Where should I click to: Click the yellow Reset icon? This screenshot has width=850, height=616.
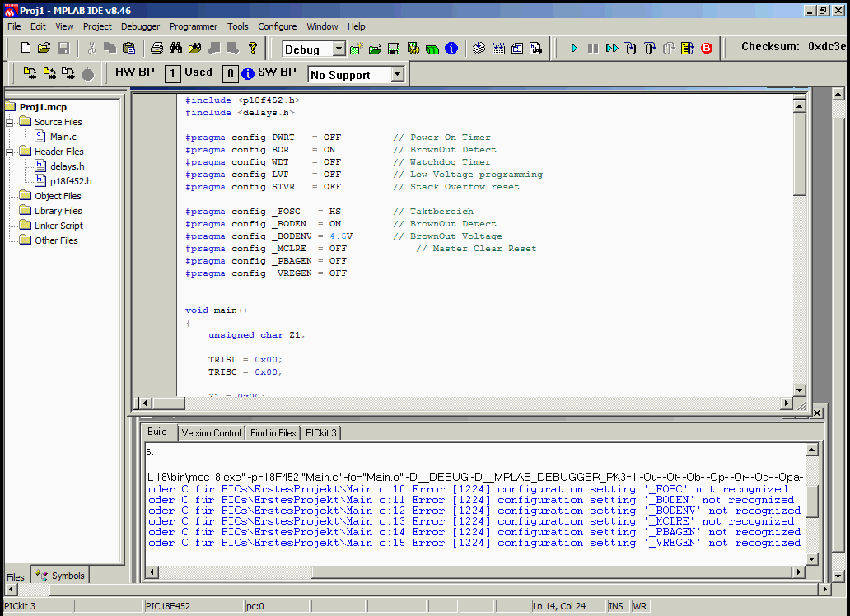point(688,49)
